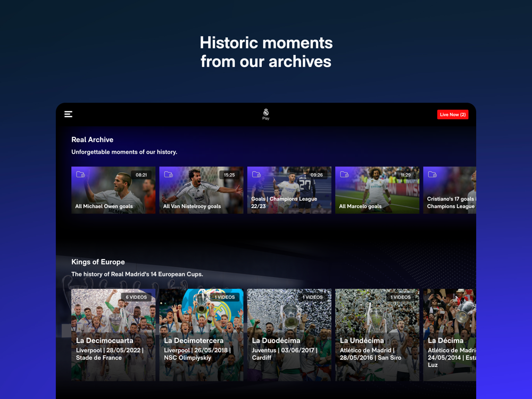Screen dimensions: 532x399
Task: Select the Kings of Europe section heading
Action: [x=98, y=262]
